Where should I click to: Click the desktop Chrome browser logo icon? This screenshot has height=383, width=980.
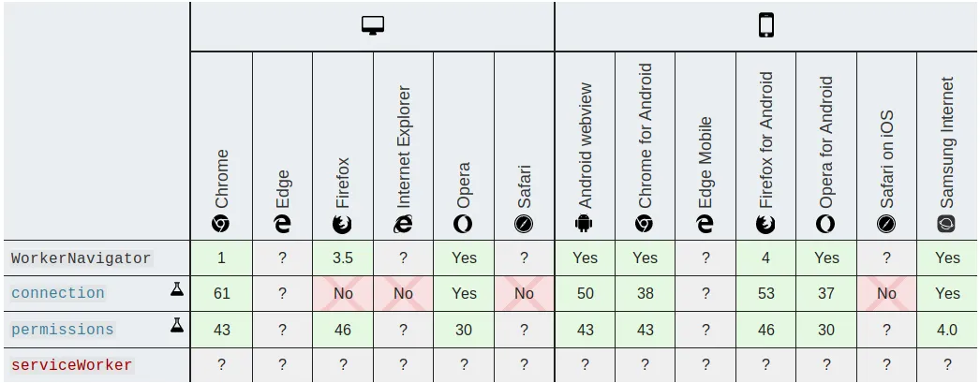point(220,223)
